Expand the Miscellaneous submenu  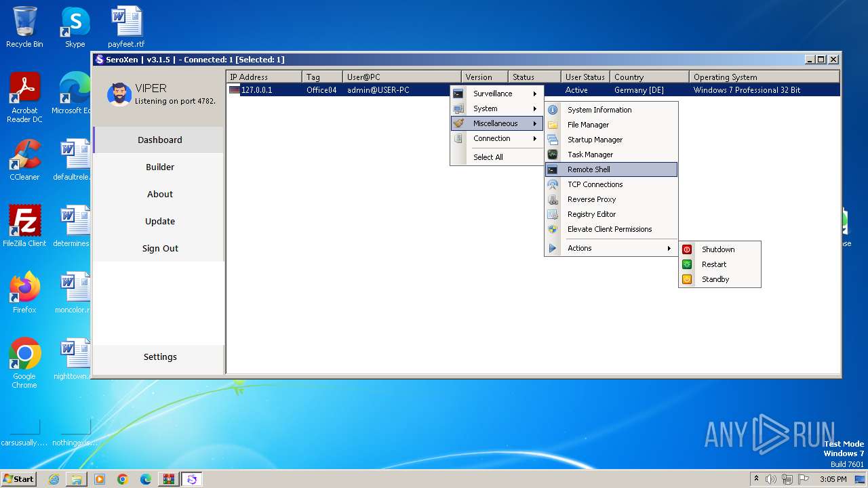[497, 123]
